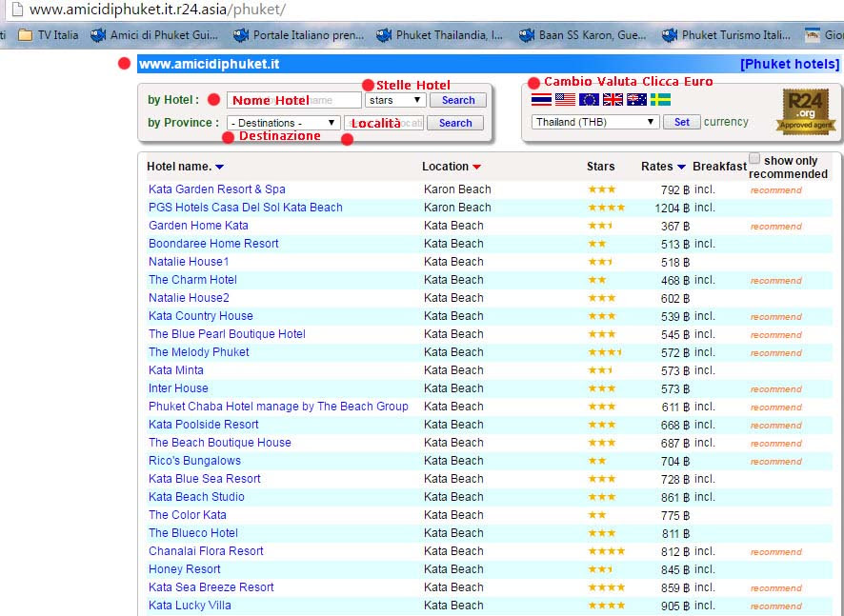
Task: Open The Charm Hotel link
Action: (x=192, y=280)
